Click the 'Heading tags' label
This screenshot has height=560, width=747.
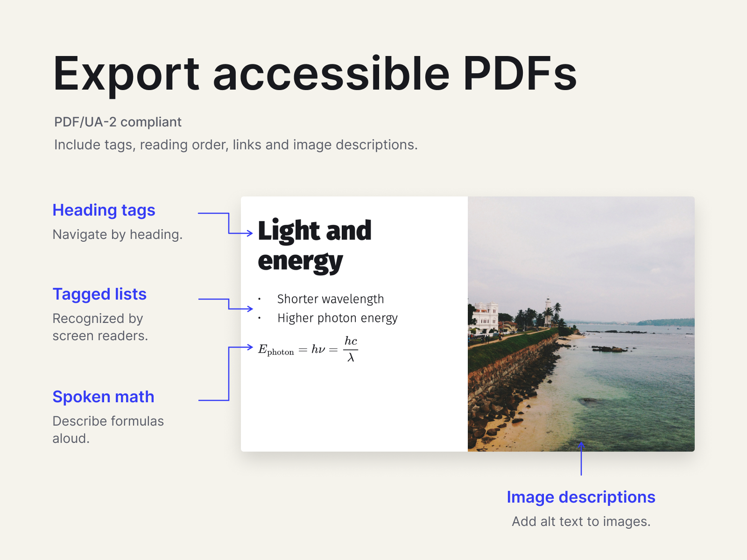pyautogui.click(x=104, y=210)
